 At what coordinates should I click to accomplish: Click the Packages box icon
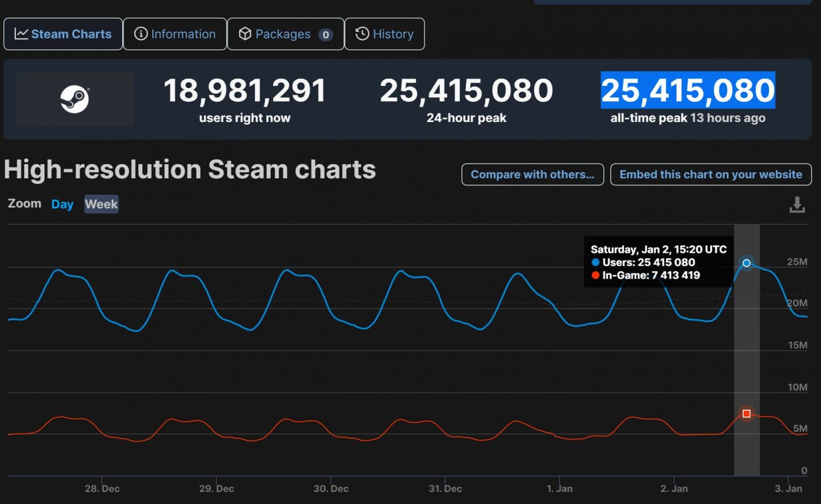pos(245,34)
